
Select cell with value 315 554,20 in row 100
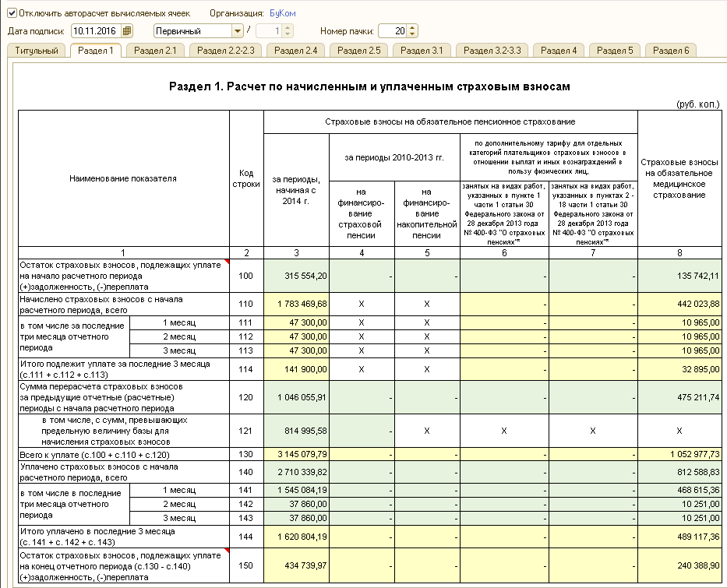coord(296,276)
